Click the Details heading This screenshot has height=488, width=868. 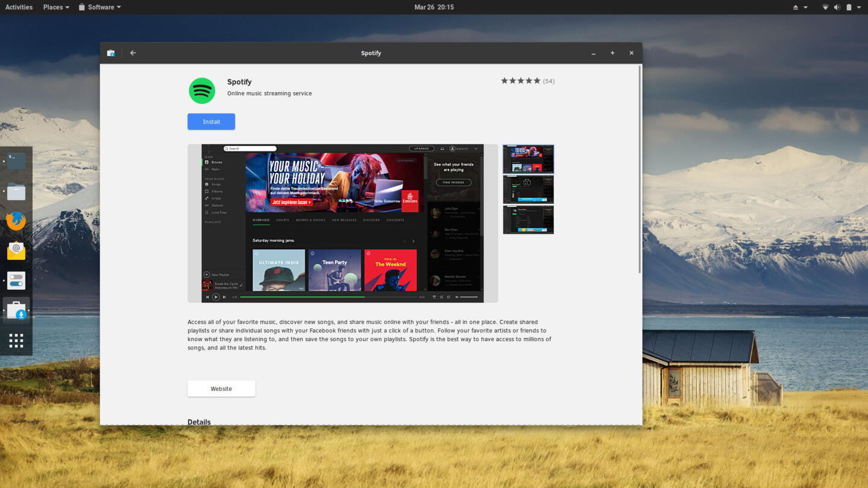click(199, 422)
